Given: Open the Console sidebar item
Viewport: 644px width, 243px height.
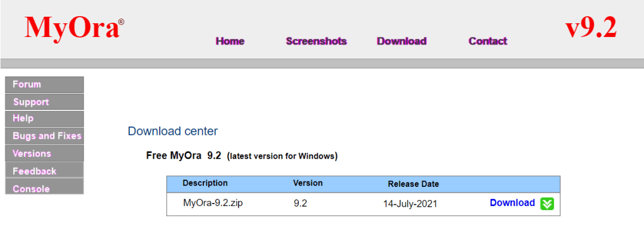Looking at the screenshot, I should [44, 187].
